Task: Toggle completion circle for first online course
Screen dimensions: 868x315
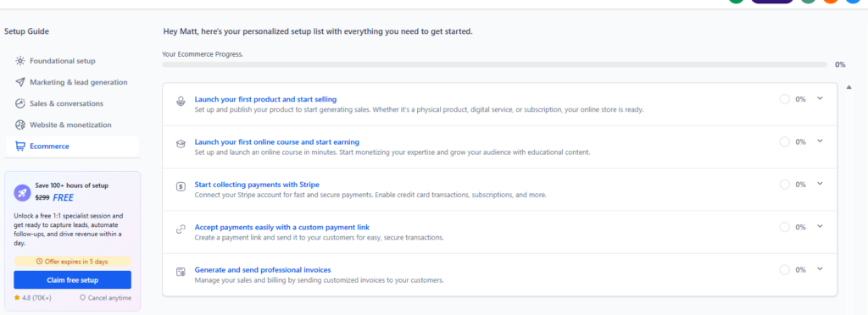Action: 784,142
